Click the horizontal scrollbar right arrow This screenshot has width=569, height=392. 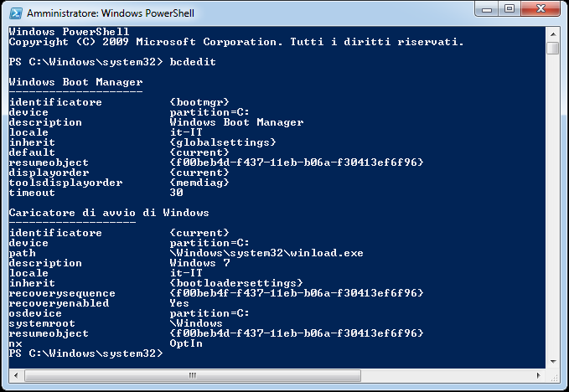tap(540, 375)
